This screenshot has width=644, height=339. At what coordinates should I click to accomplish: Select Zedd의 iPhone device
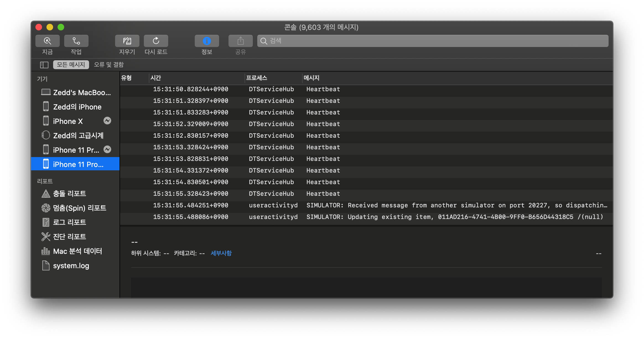pyautogui.click(x=75, y=107)
